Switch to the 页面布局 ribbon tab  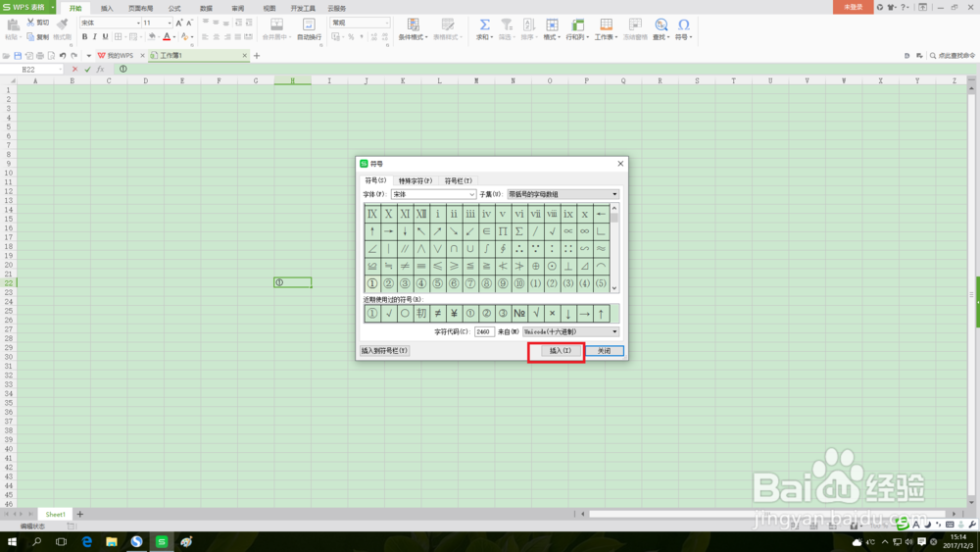[140, 8]
